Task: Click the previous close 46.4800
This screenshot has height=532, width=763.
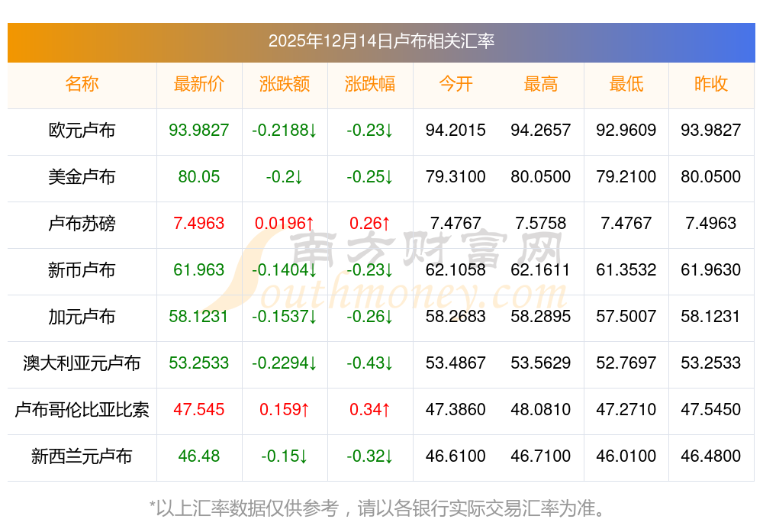Action: click(x=711, y=456)
